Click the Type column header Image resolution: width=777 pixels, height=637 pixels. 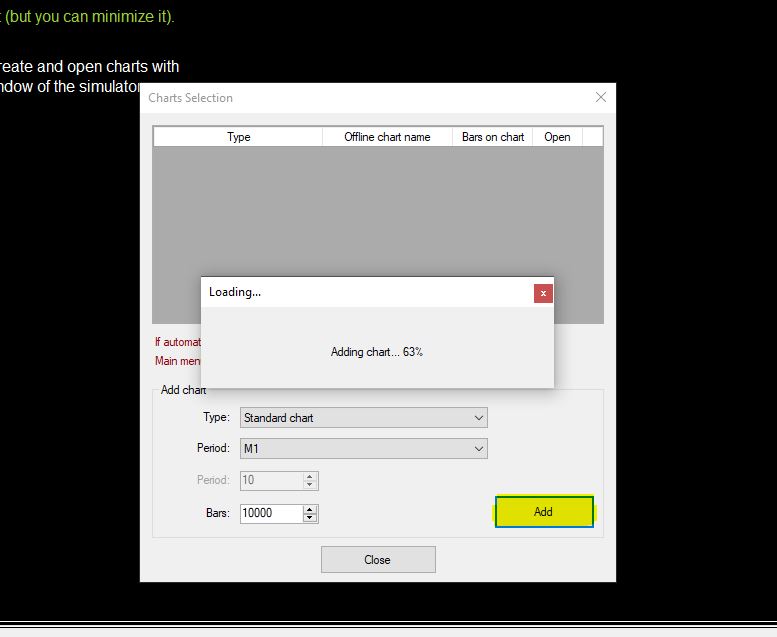click(x=238, y=137)
